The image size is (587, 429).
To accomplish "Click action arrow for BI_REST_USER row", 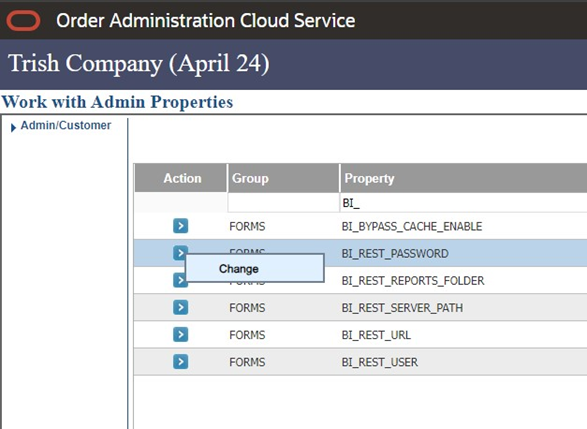I will (x=180, y=362).
